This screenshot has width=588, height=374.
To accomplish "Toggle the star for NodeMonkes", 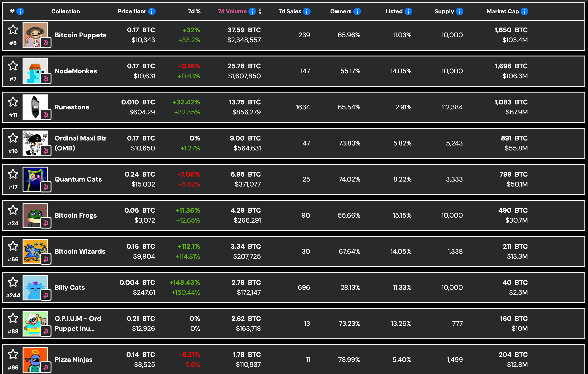I will pos(13,66).
